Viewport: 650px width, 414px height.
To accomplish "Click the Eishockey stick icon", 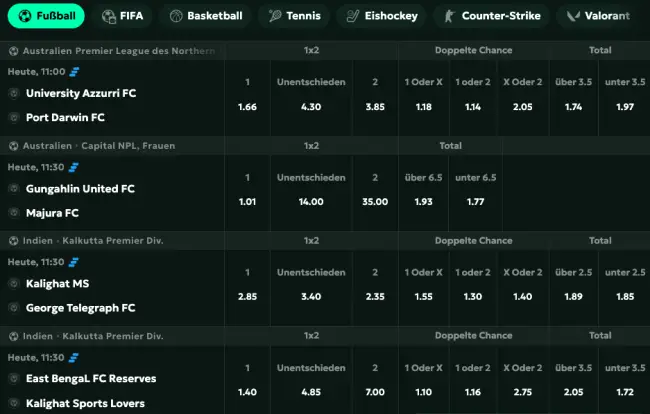I will click(x=353, y=16).
